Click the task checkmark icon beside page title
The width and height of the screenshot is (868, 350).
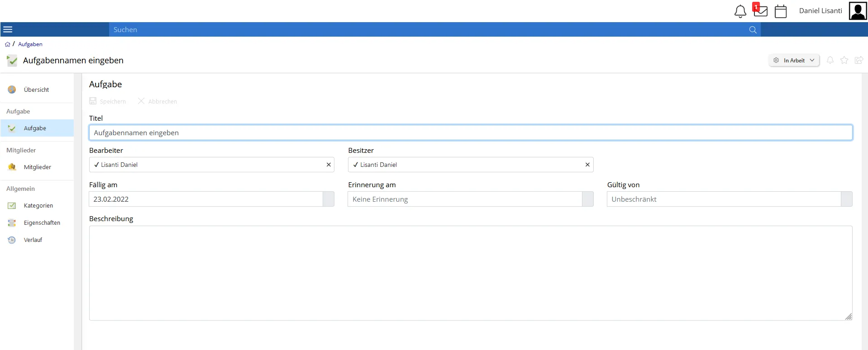12,61
